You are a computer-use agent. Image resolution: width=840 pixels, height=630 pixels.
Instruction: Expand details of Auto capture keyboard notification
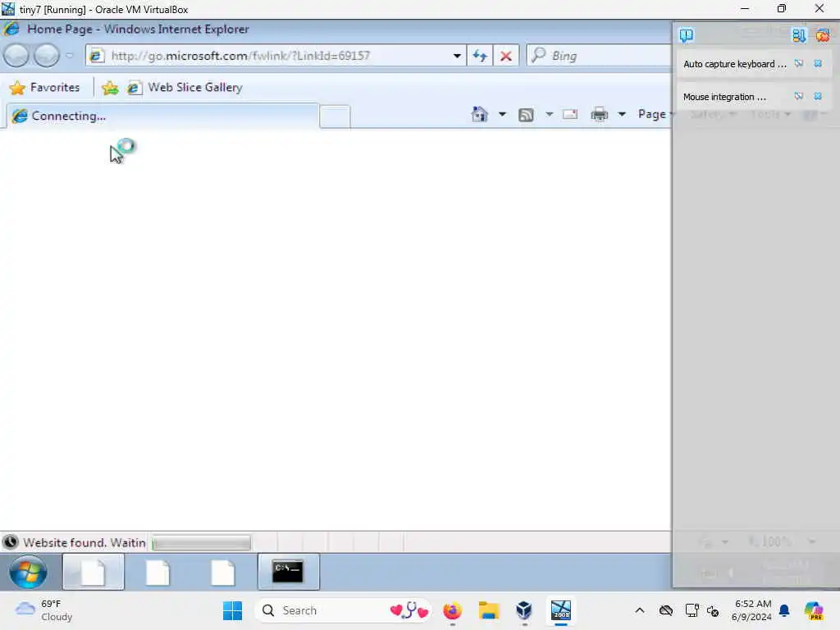click(x=799, y=64)
